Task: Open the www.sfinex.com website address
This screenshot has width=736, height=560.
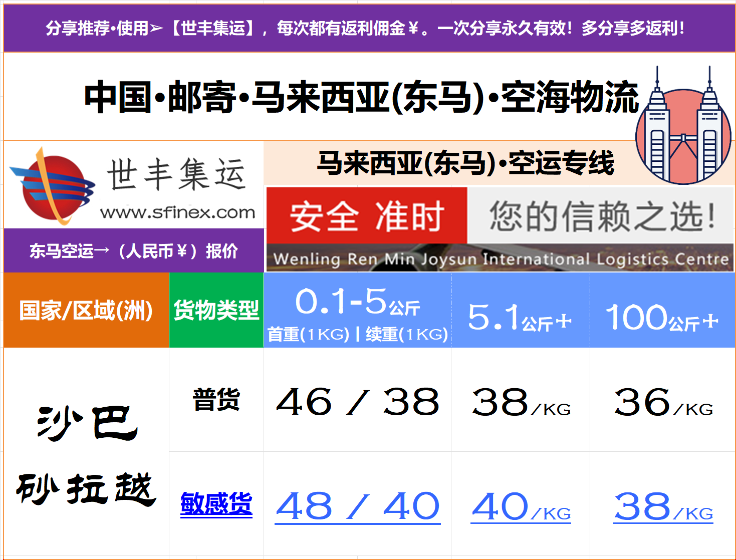Action: 177,212
